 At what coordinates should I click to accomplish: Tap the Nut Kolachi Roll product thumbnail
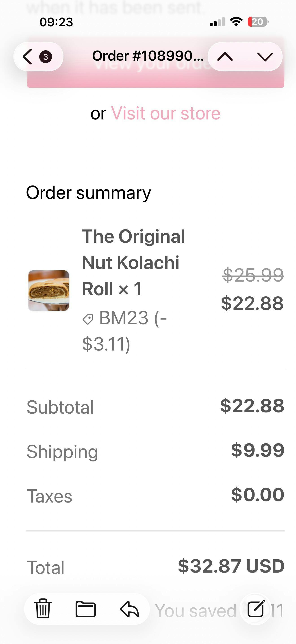49,291
